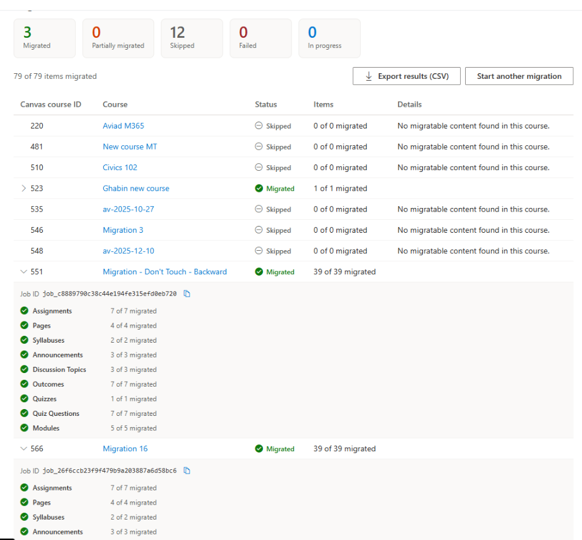
Task: Open the Migration - Don't Touch - Backward link
Action: pyautogui.click(x=165, y=272)
